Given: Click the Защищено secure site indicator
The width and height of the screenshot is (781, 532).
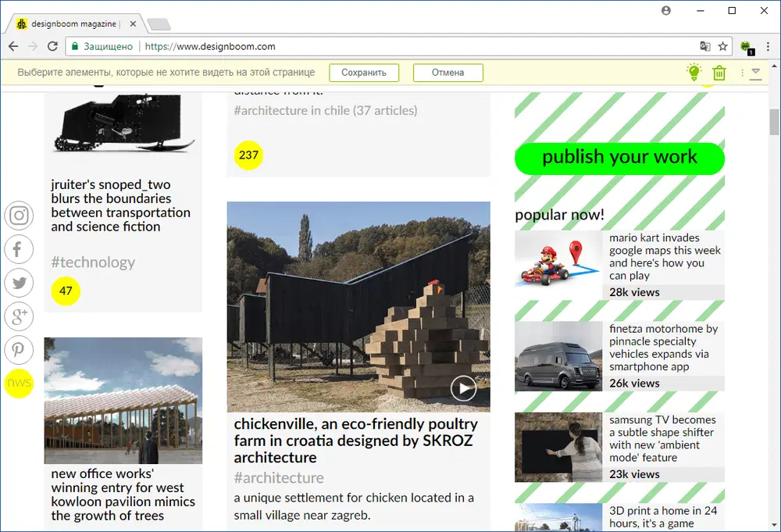Looking at the screenshot, I should tap(102, 46).
